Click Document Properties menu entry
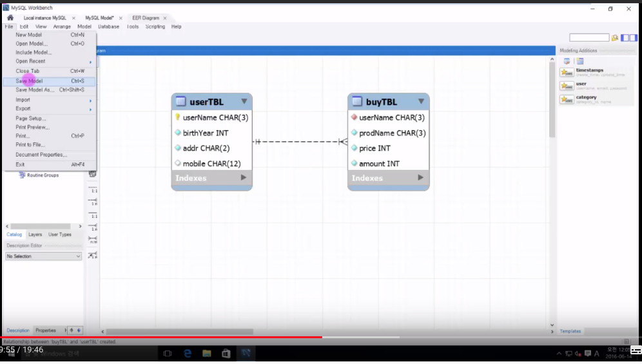 [49, 155]
